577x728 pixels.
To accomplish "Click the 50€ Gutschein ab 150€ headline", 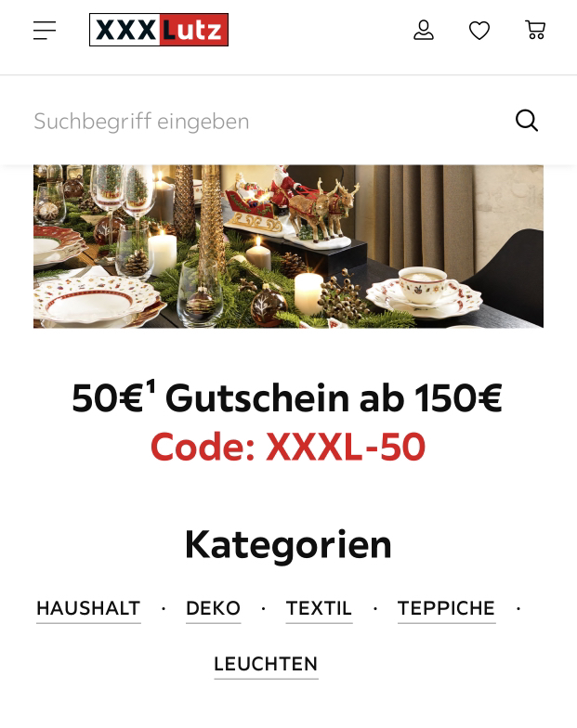I will coord(287,397).
